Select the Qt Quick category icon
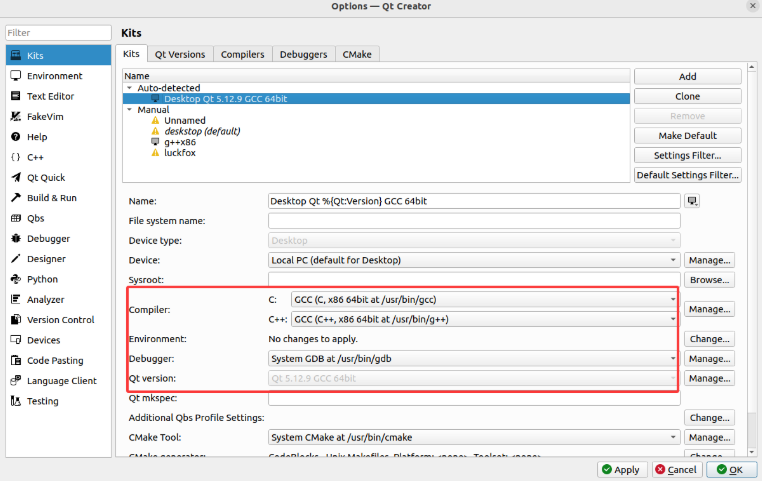The height and width of the screenshot is (481, 762). click(16, 178)
